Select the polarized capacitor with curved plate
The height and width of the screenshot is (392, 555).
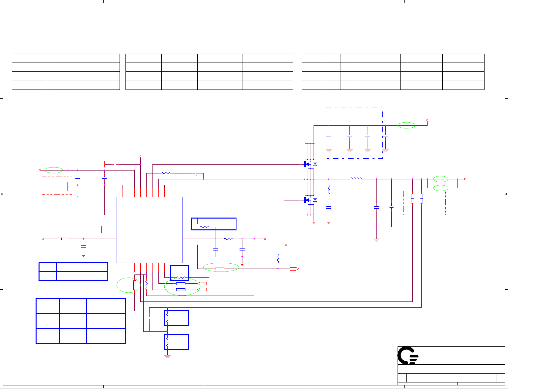(x=391, y=207)
